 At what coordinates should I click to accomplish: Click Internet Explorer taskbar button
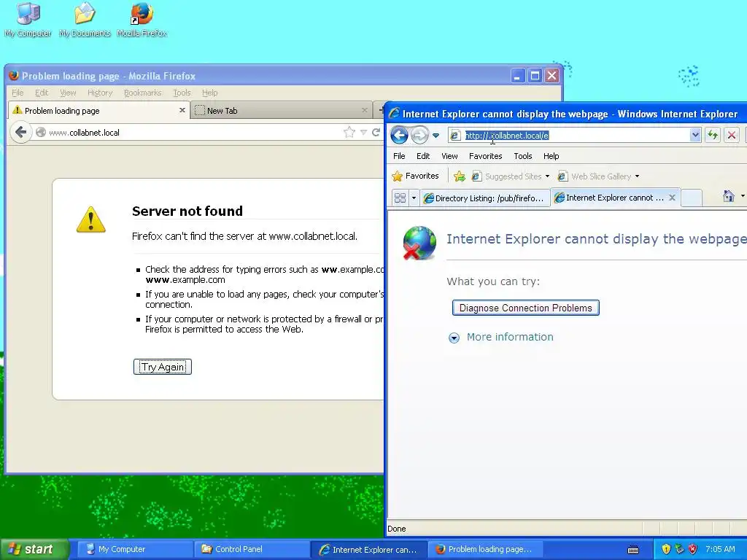tap(368, 550)
